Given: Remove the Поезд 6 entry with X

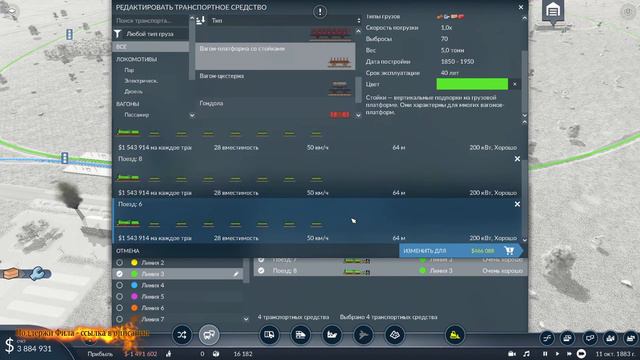Looking at the screenshot, I should click(517, 204).
